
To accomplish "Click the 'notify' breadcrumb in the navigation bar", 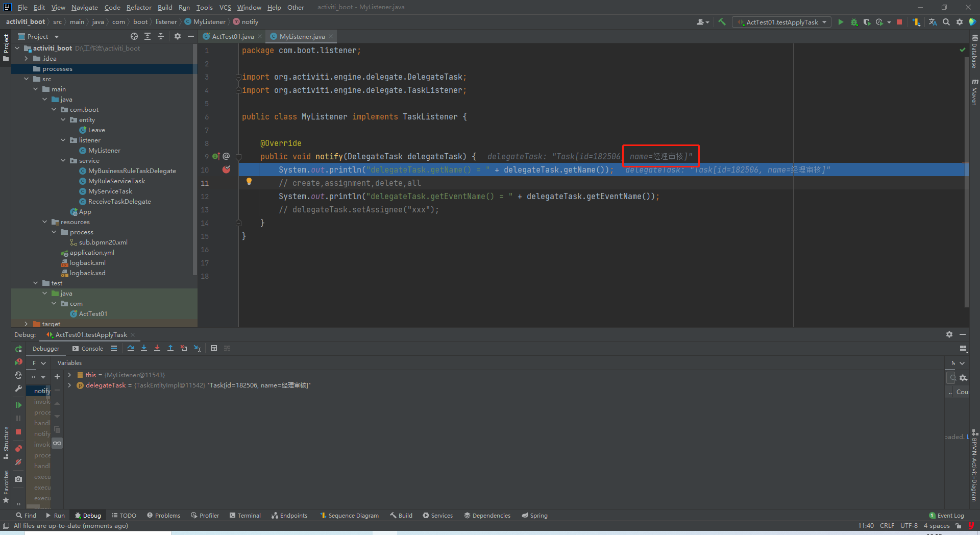I will coord(246,22).
